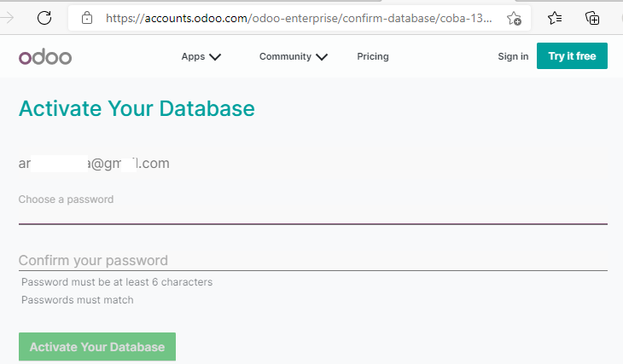Open the Favorites list icon
Viewport: 623px width, 364px height.
click(x=554, y=18)
